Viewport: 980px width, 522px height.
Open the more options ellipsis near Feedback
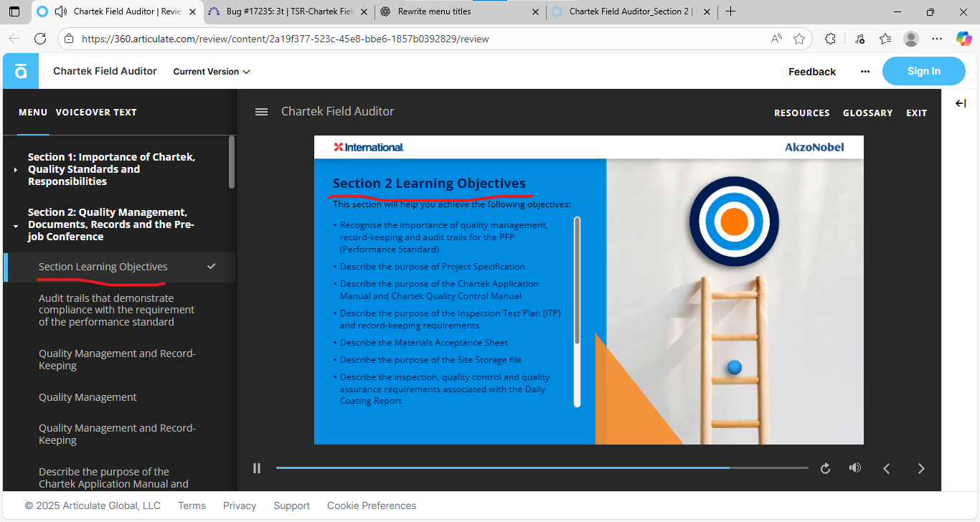pyautogui.click(x=865, y=71)
